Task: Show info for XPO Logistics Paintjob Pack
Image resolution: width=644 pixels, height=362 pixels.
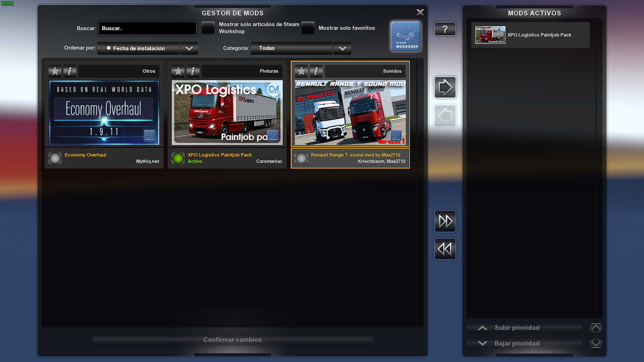Action: point(193,71)
